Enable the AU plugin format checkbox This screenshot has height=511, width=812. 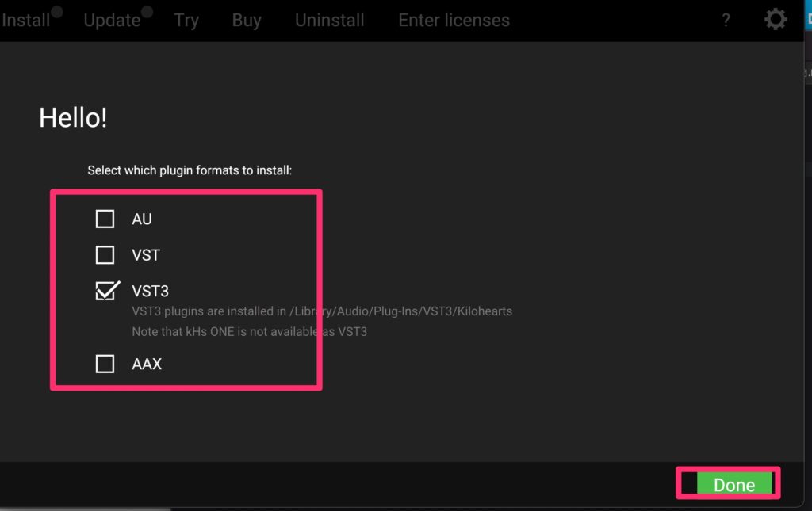(x=105, y=219)
